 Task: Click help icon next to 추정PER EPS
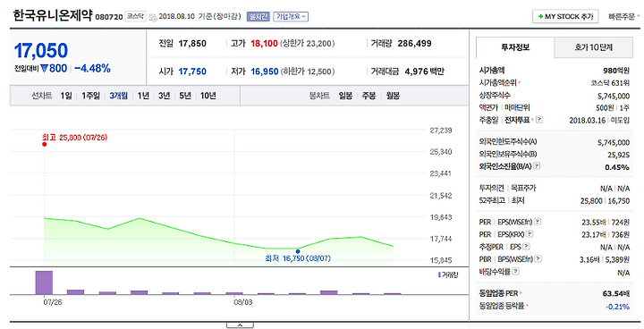526,247
